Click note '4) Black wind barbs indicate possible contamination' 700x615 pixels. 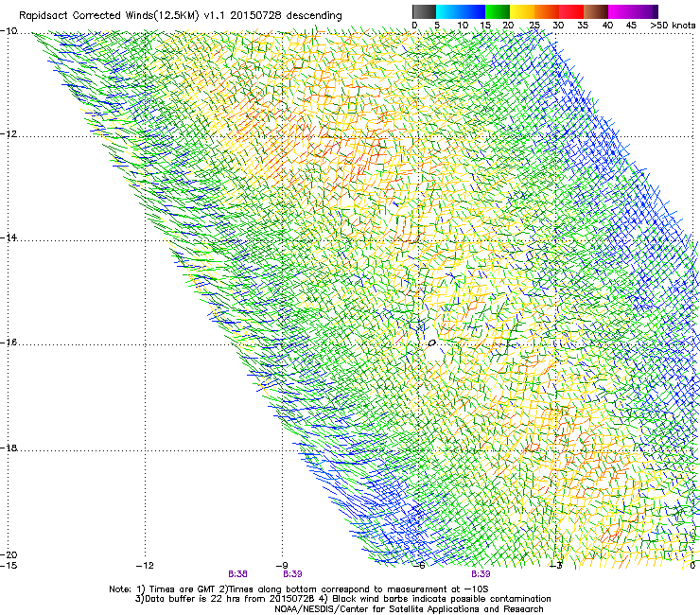click(435, 599)
